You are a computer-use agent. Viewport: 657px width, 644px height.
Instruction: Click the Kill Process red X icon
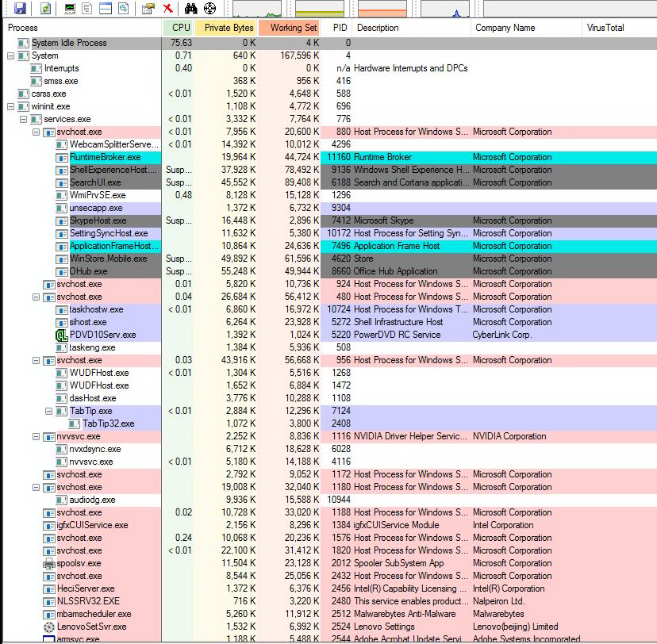168,8
